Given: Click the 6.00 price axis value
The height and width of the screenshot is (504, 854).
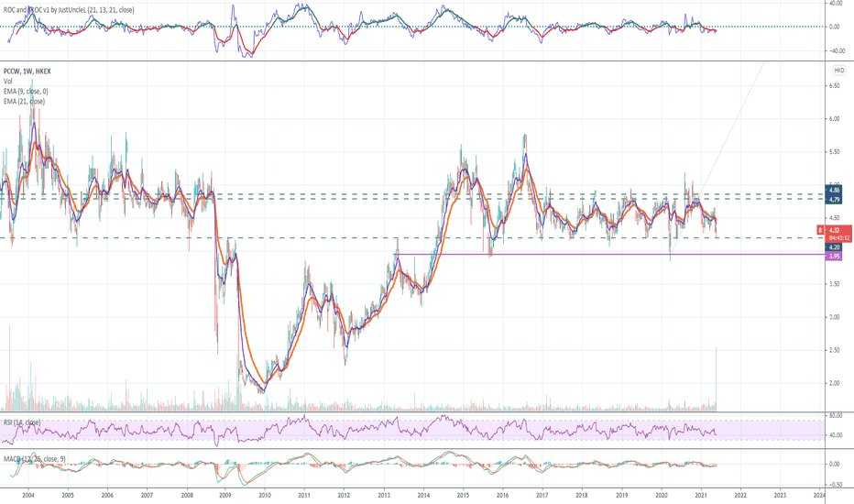Looking at the screenshot, I should click(x=834, y=119).
